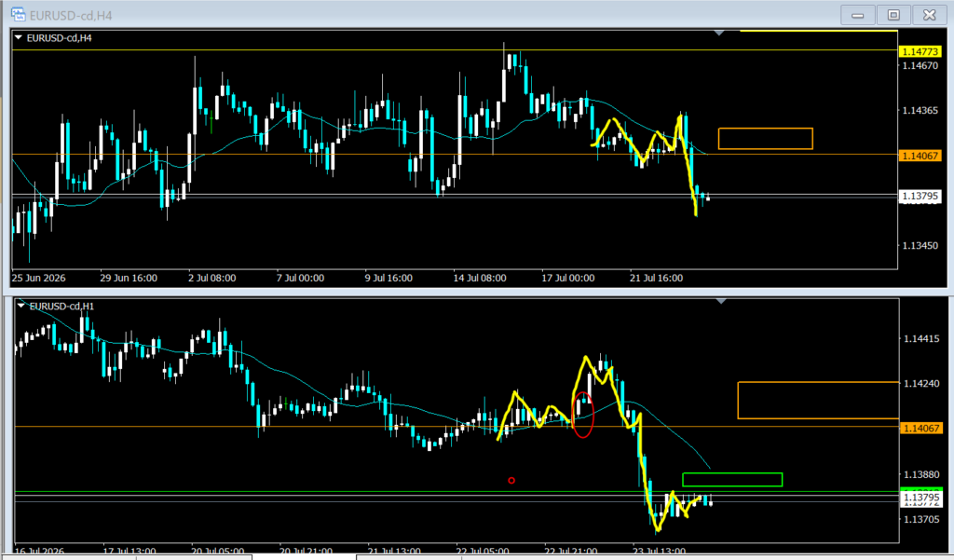Select the 1.13795 current price label on H4 chart
Viewport: 954px width, 560px height.
[x=920, y=196]
